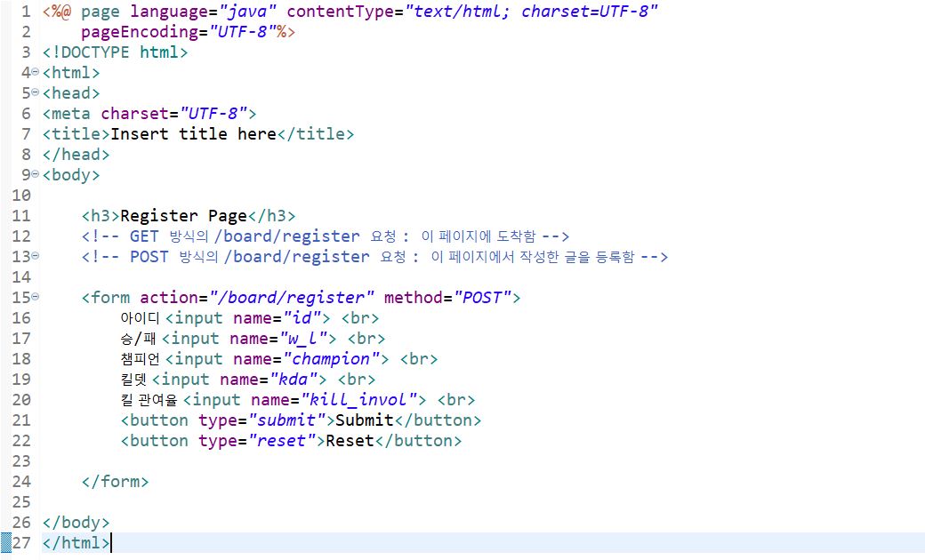Screen dimensions: 925x560
Task: Collapse the head tag fold on line 5
Action: coord(35,92)
